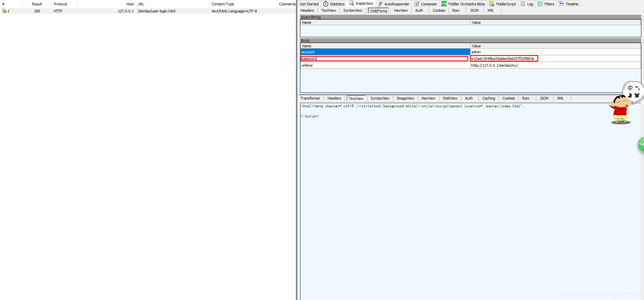This screenshot has width=644, height=300.
Task: Click the QueryString Name column header
Action: click(x=385, y=22)
